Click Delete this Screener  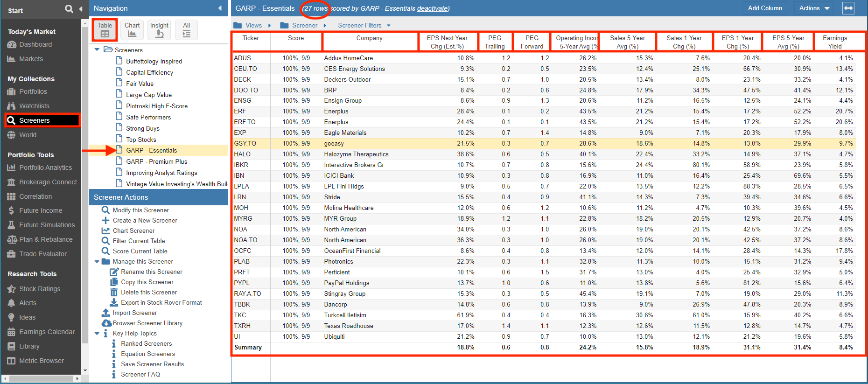[149, 292]
